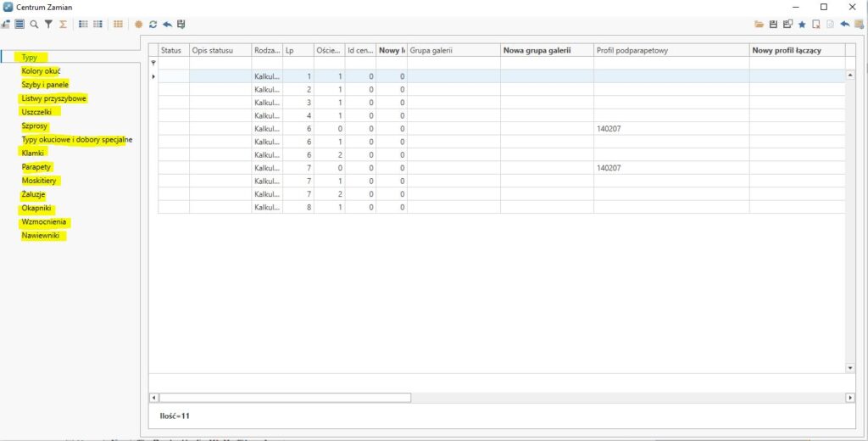This screenshot has height=441, width=868.
Task: Click the refresh arrows icon
Action: [153, 25]
